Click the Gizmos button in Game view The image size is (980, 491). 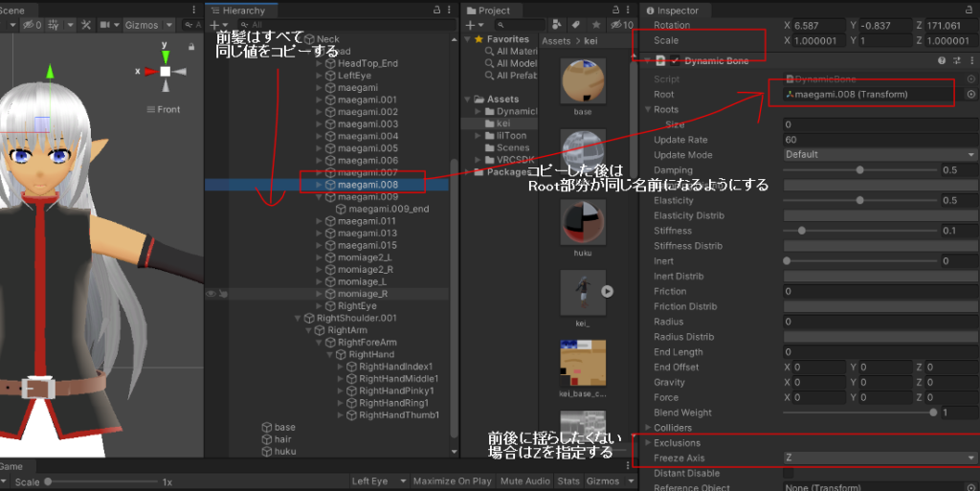coord(603,481)
